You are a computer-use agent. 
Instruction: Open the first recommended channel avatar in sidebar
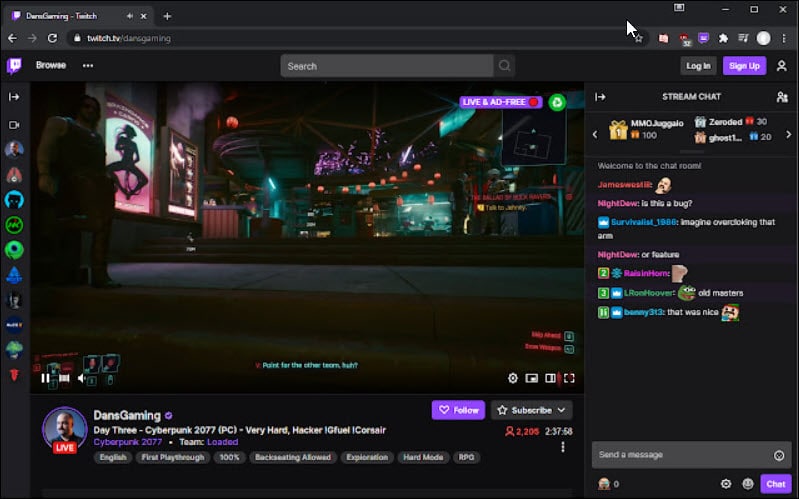[14, 150]
